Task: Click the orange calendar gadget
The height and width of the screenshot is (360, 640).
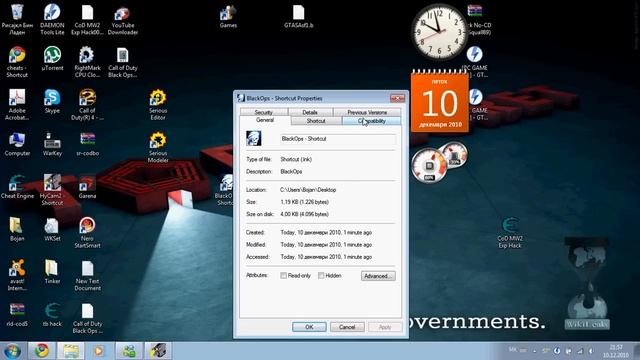Action: tap(440, 101)
